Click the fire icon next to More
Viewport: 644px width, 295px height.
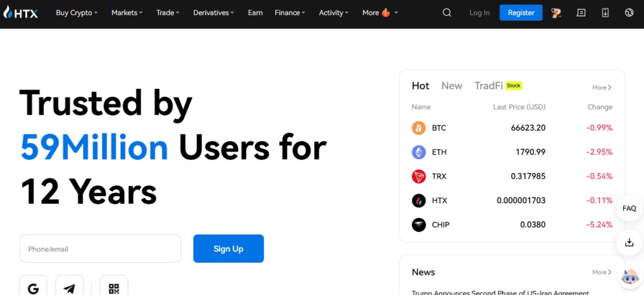[x=386, y=13]
